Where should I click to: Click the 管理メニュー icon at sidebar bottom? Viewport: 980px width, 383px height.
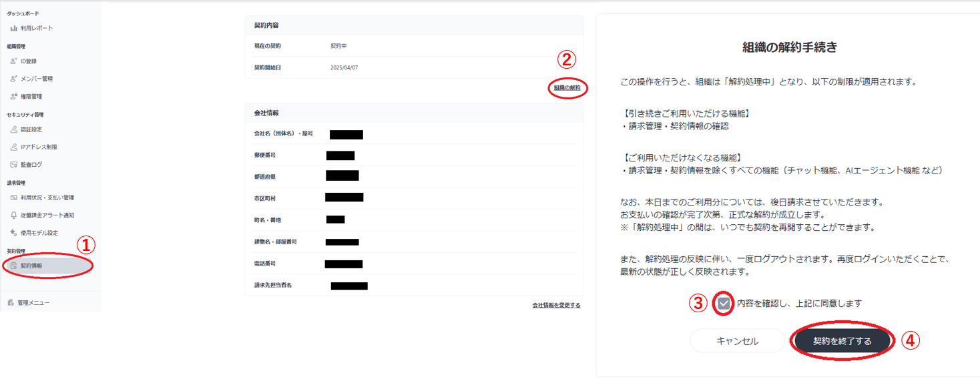pos(11,303)
